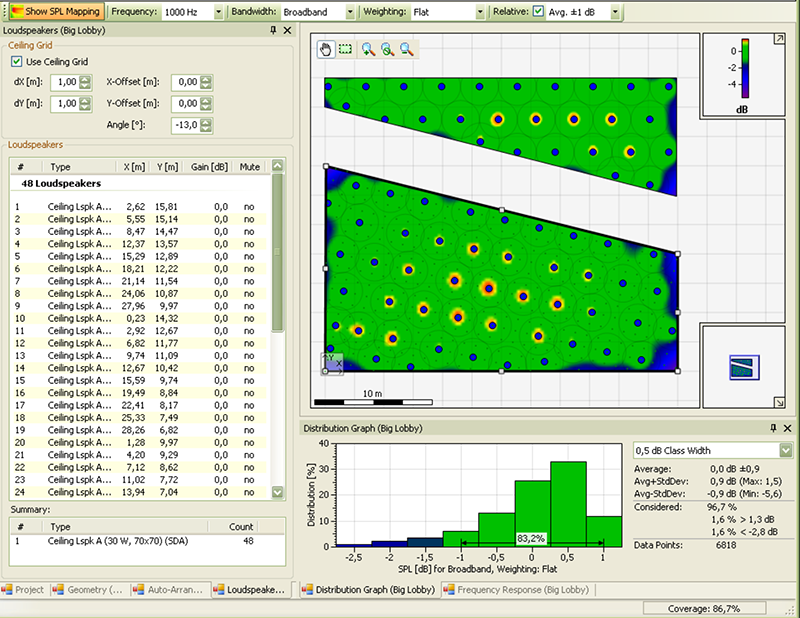
Task: Click the reset zoom magnifier
Action: [387, 50]
